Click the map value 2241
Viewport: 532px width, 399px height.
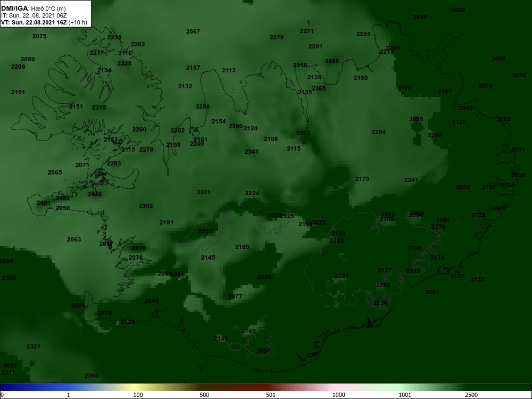tap(411, 180)
